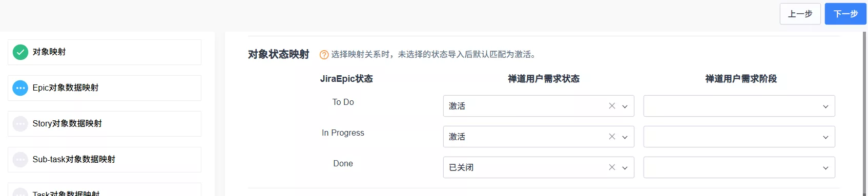868x196 pixels.
Task: Click the gray dots icon beside Story对象数据映射
Action: (x=20, y=124)
